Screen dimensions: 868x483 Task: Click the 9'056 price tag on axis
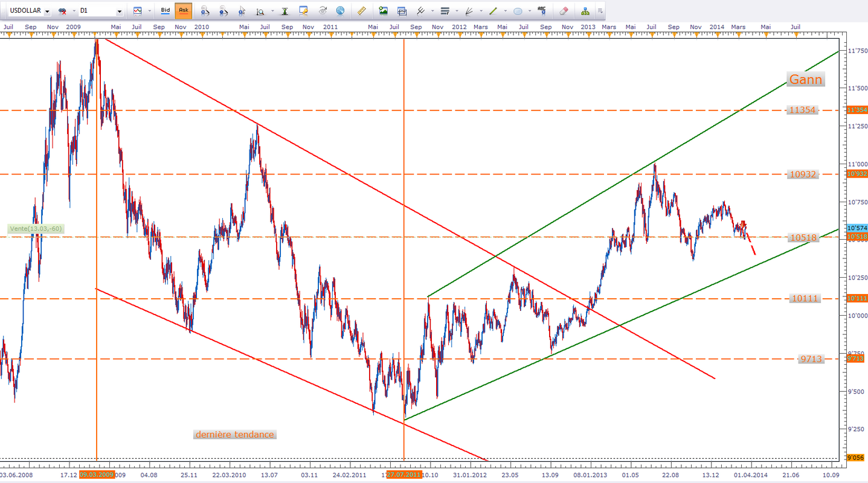(x=857, y=458)
